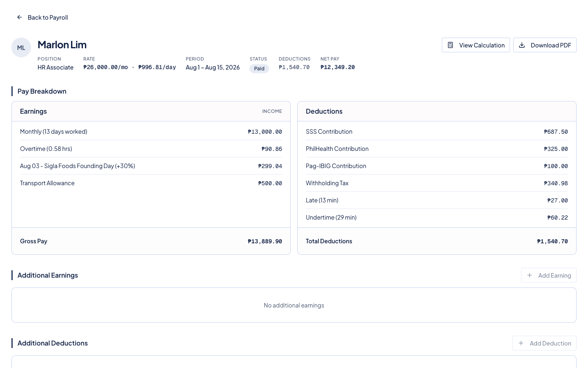Click the ₱687.50 SSS amount
The image size is (588, 368).
coord(556,132)
